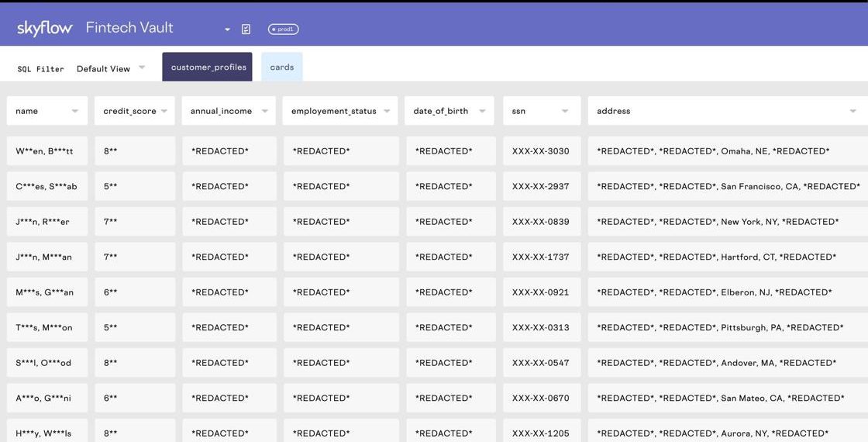This screenshot has width=868, height=442.
Task: Open the credit_score column dropdown arrow
Action: pyautogui.click(x=164, y=111)
